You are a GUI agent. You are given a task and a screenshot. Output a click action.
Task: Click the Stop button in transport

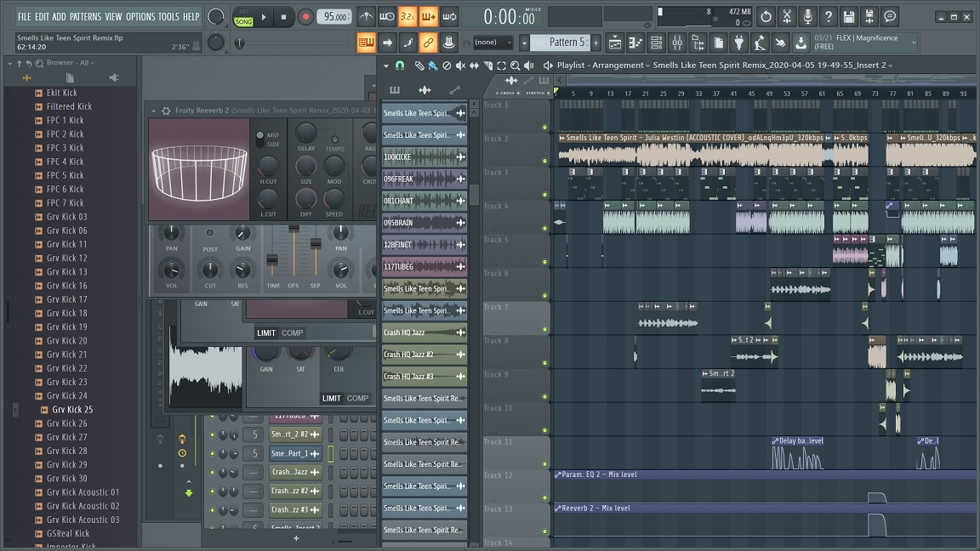[284, 18]
